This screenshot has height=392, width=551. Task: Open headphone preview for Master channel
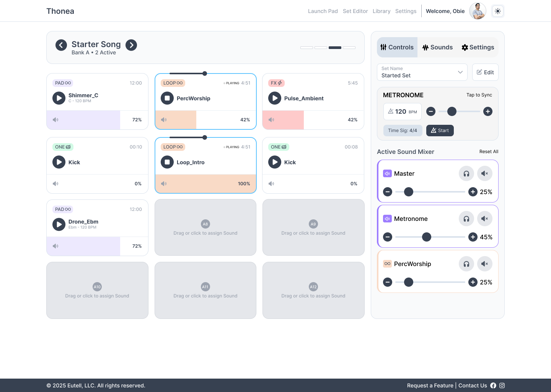pos(466,173)
